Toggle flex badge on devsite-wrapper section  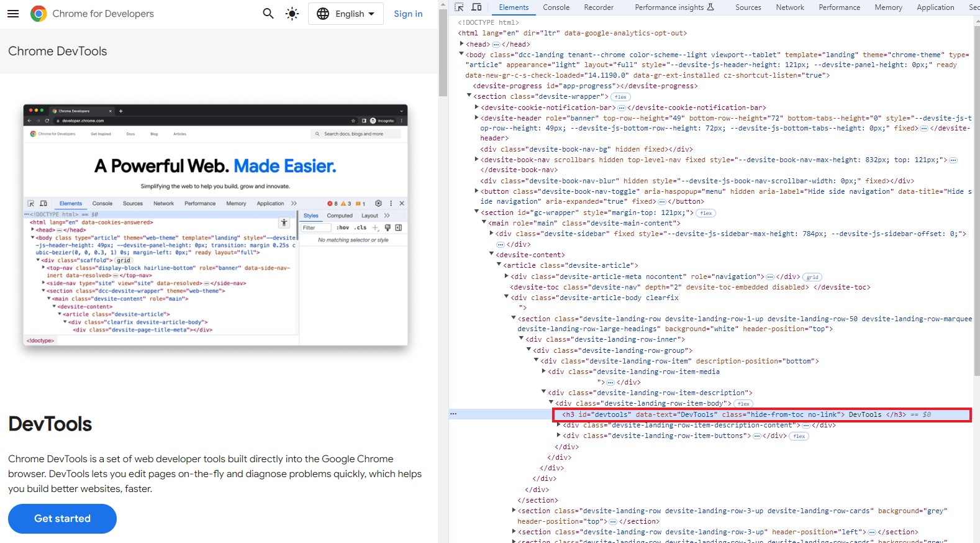click(x=620, y=97)
